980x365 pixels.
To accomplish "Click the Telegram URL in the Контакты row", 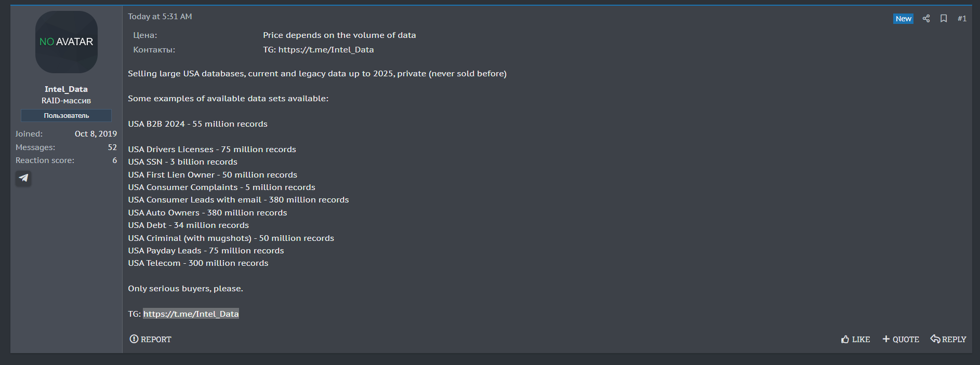I will (x=326, y=50).
